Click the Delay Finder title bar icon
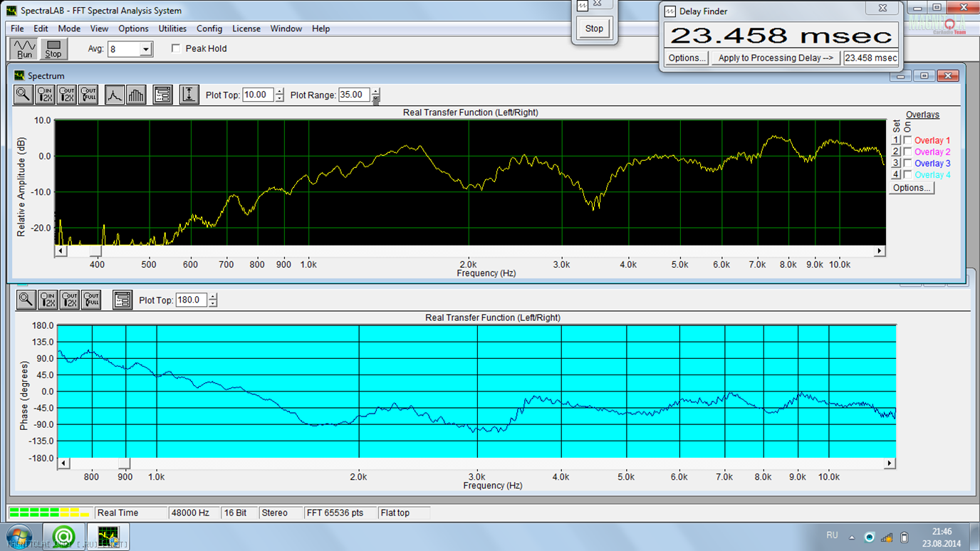 tap(670, 11)
